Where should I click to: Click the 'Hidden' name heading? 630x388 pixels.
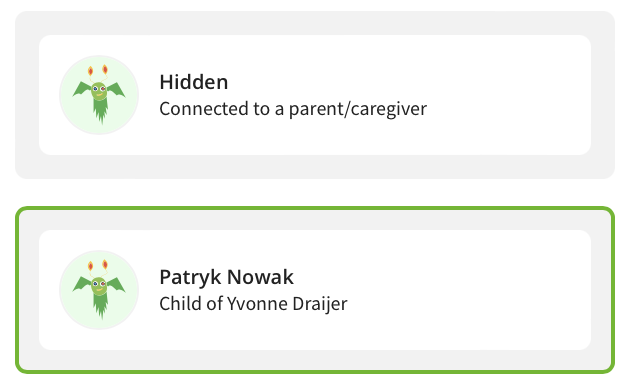(x=194, y=82)
